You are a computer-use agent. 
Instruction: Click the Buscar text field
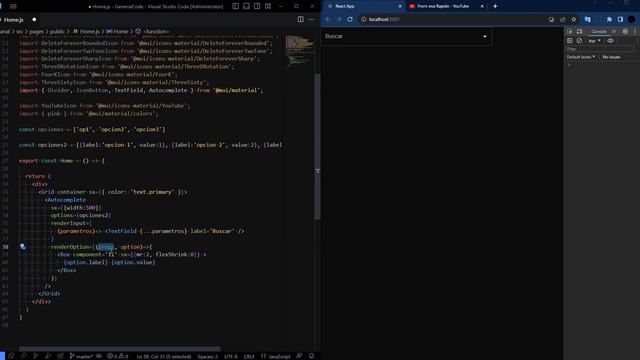coord(406,36)
